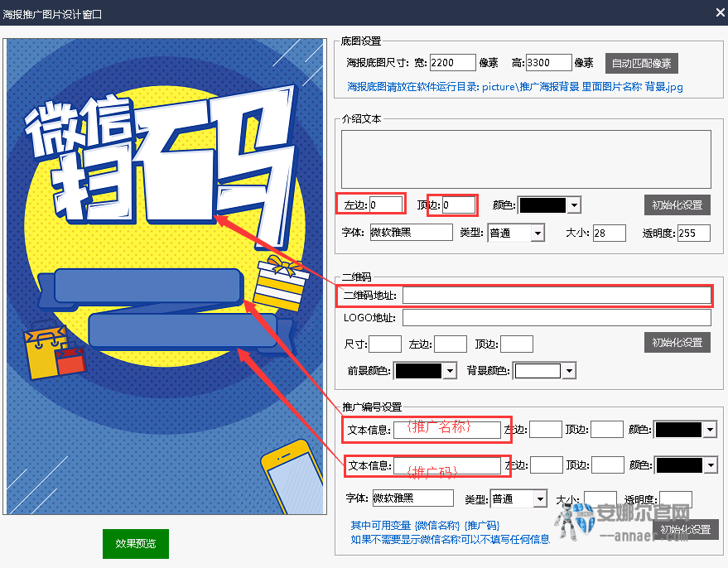Click the poster preview thumbnail
The width and height of the screenshot is (728, 568).
[x=165, y=277]
